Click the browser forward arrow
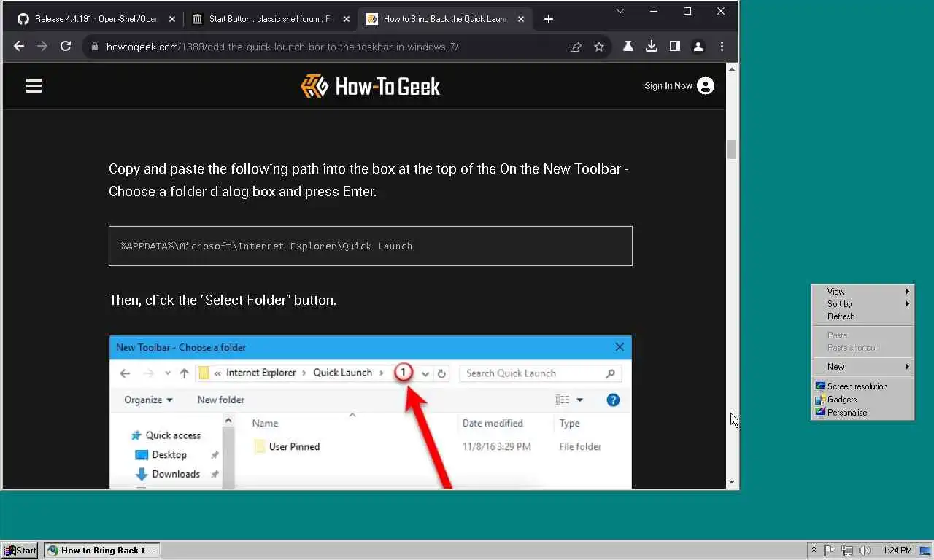Viewport: 934px width, 560px height. [x=42, y=46]
